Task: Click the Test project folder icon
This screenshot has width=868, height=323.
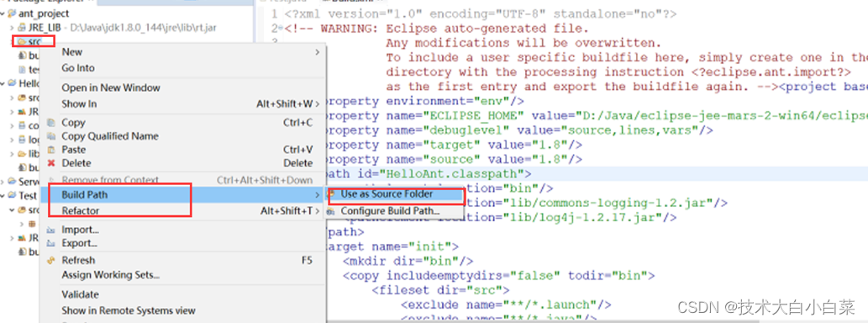Action: click(12, 196)
